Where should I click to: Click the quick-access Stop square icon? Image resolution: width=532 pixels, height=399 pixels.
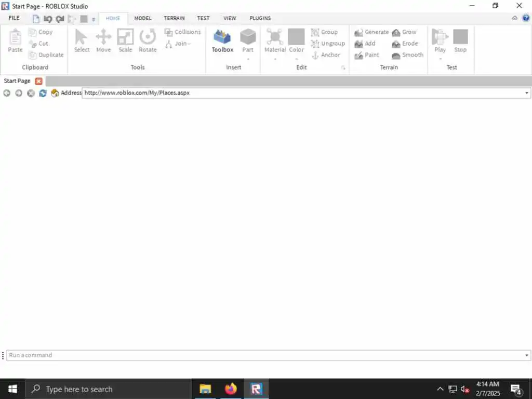point(84,19)
